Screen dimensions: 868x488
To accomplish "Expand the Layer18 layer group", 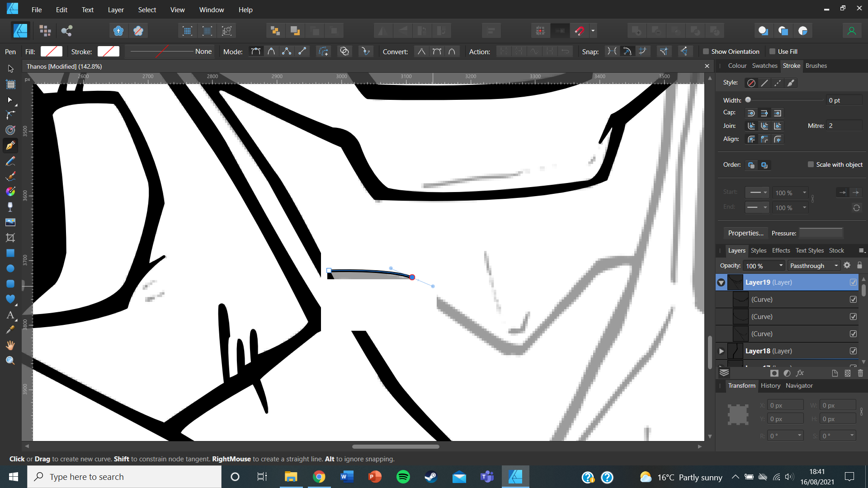I will click(722, 351).
